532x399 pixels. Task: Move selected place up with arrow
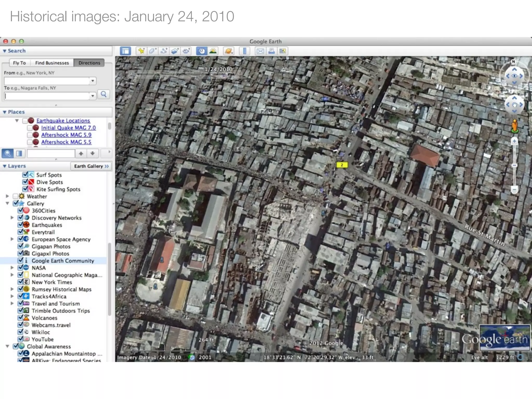(x=81, y=153)
